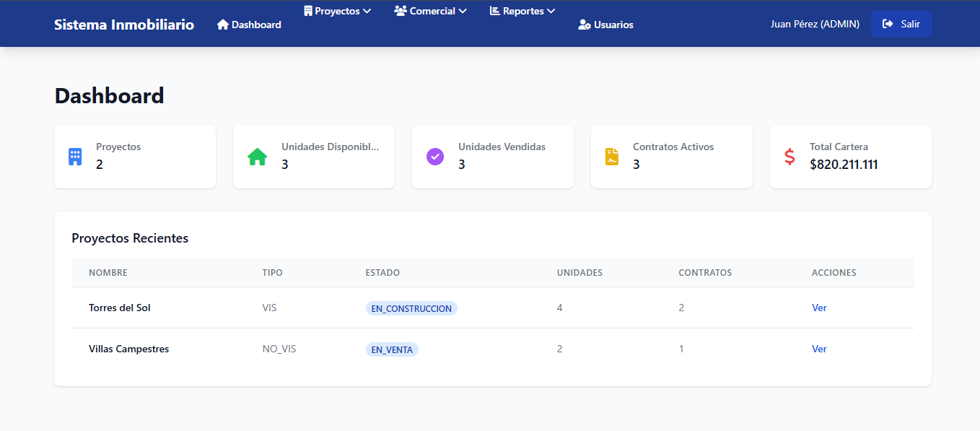
Task: Click the yellow contract icon for Contratos Activos
Action: (x=612, y=157)
